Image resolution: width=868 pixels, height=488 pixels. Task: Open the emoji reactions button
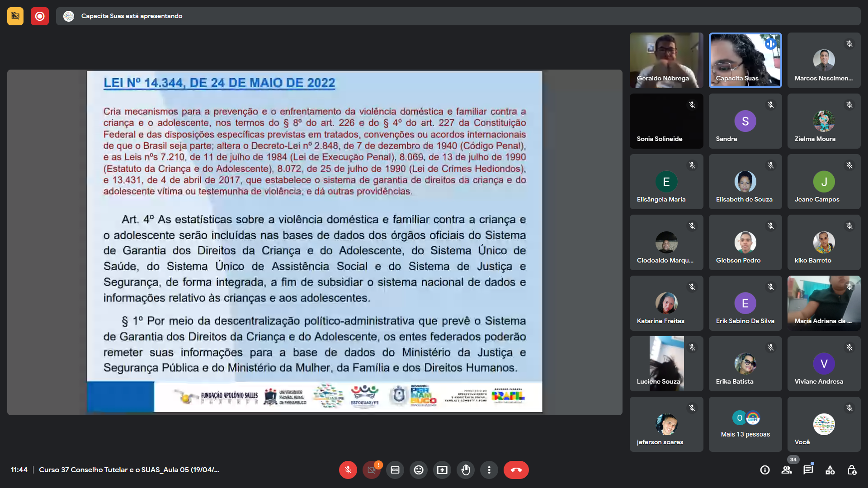[x=419, y=470]
